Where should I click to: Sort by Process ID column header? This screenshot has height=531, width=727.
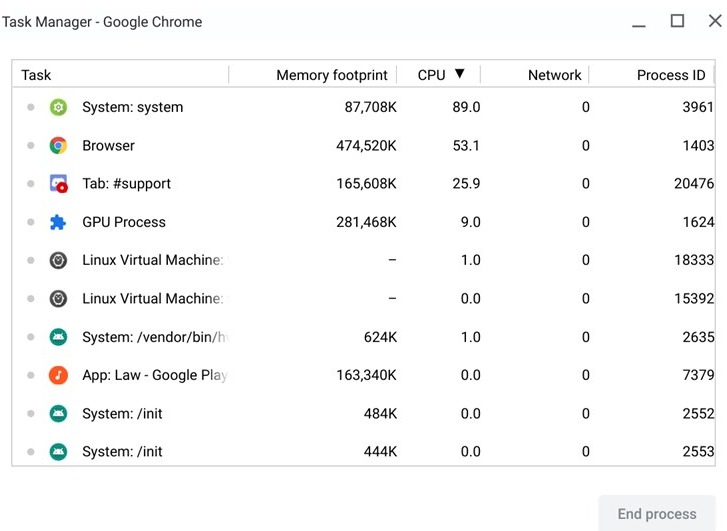[x=651, y=75]
